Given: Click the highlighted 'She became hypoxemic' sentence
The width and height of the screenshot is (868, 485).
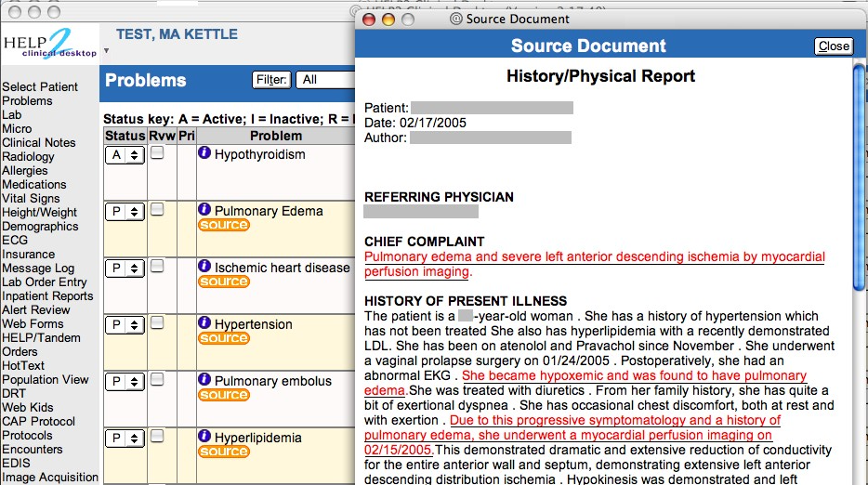Looking at the screenshot, I should (585, 383).
